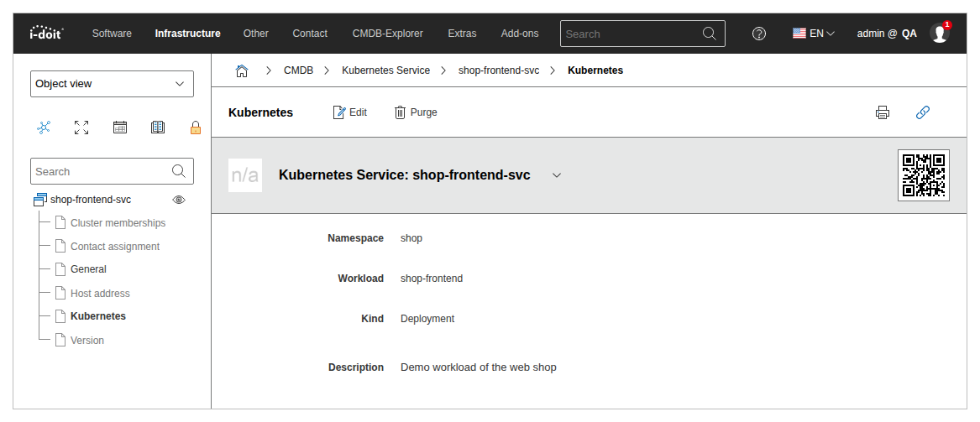Select shop-frontend-svc tree root
The height and width of the screenshot is (422, 980).
pos(91,200)
